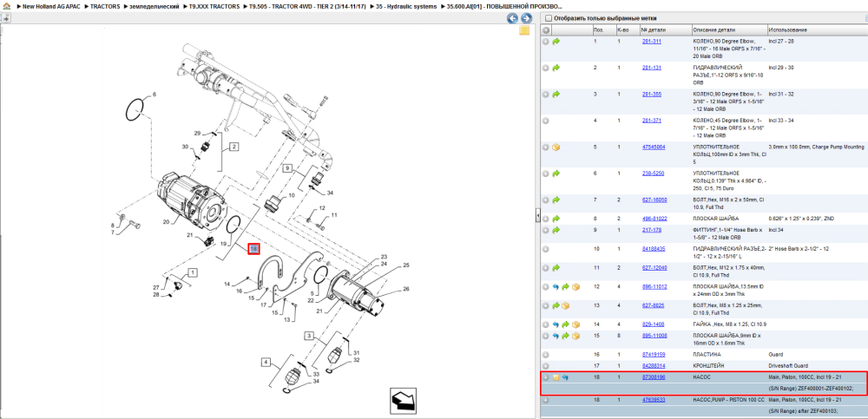Open part number link 627-8825
The image size is (868, 419).
(x=654, y=305)
